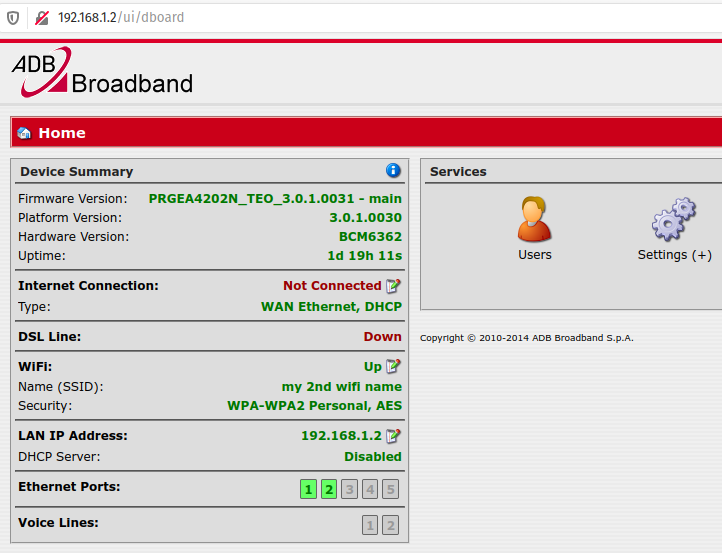Edit WiFi settings icon

[x=393, y=367]
